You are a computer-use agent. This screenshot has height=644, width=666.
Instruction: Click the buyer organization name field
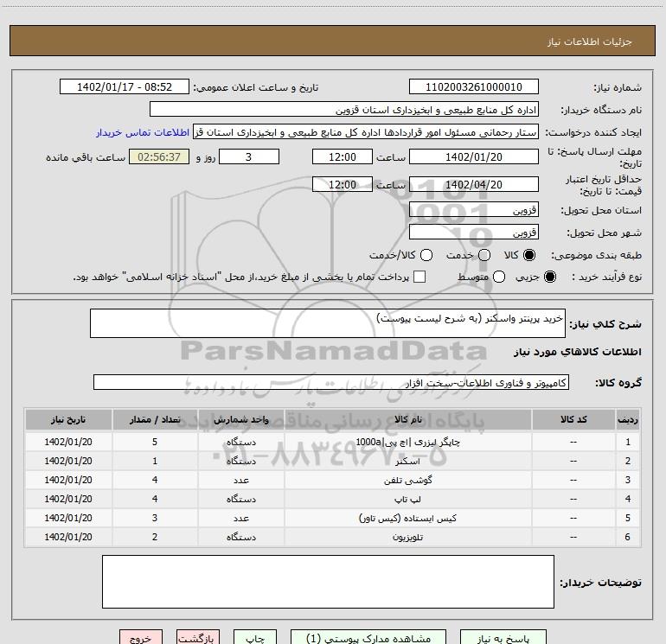coord(344,109)
